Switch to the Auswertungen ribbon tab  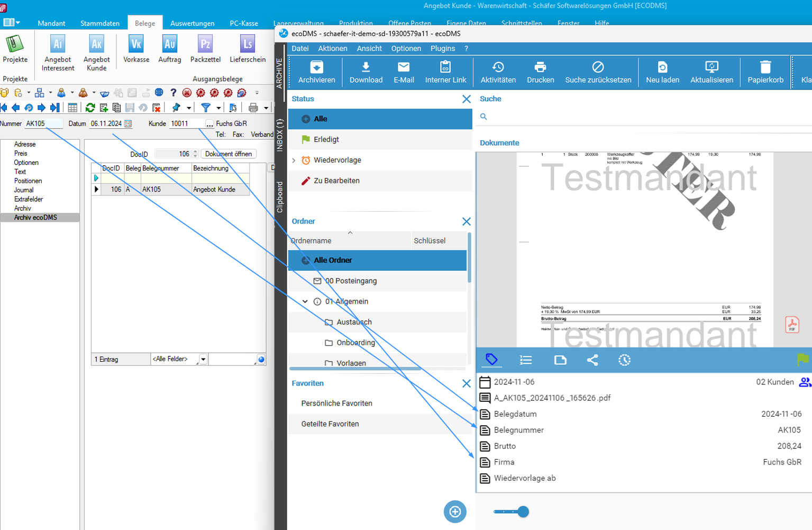click(x=192, y=23)
